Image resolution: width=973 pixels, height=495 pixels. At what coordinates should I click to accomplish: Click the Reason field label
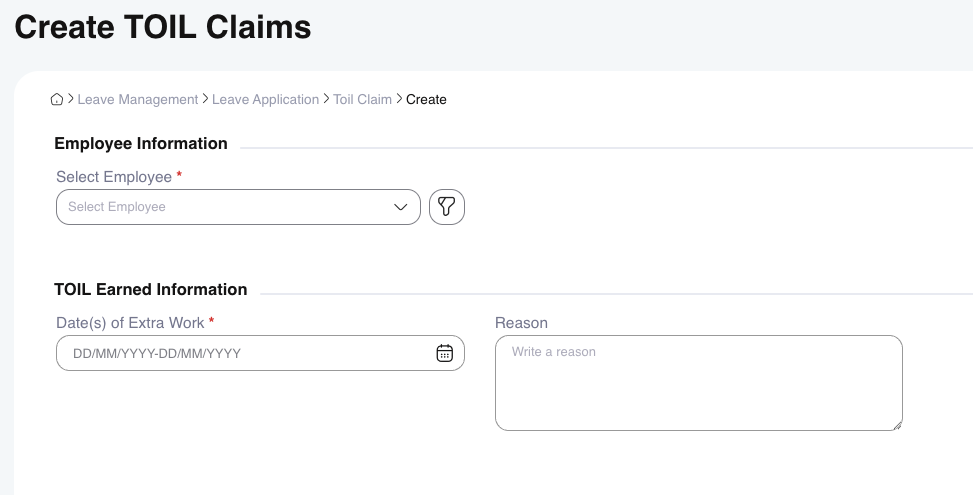(x=521, y=323)
